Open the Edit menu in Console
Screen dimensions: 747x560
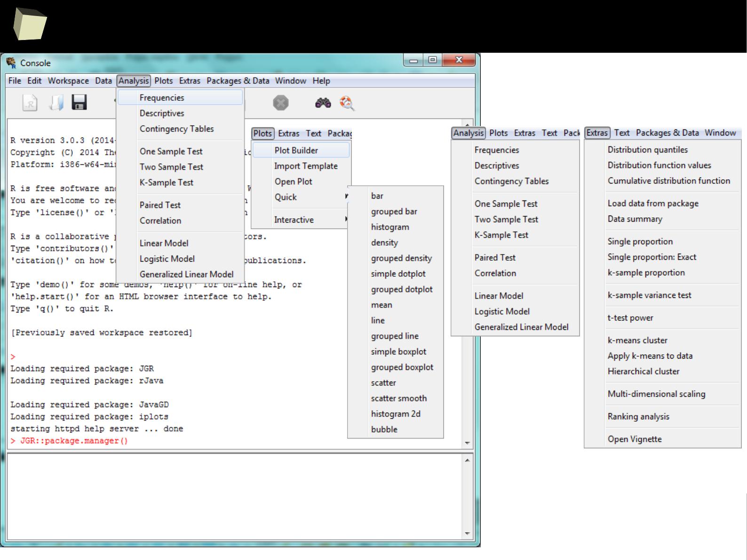coord(34,80)
